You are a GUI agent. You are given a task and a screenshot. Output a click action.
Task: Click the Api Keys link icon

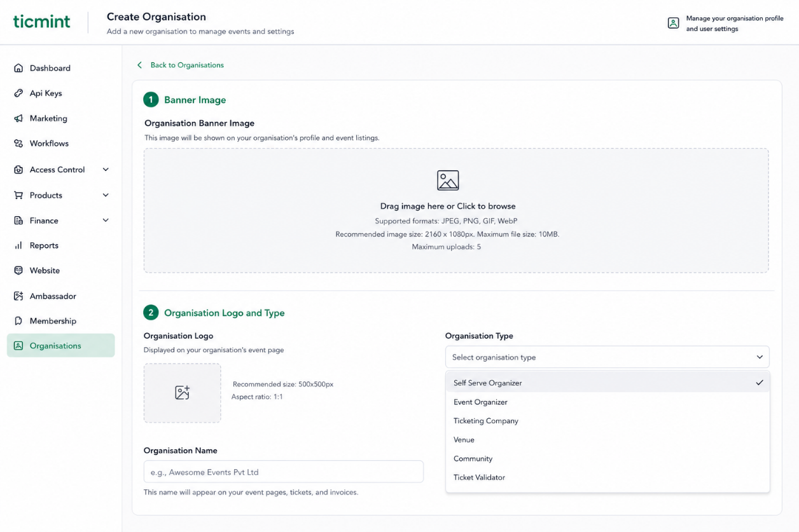(x=18, y=93)
